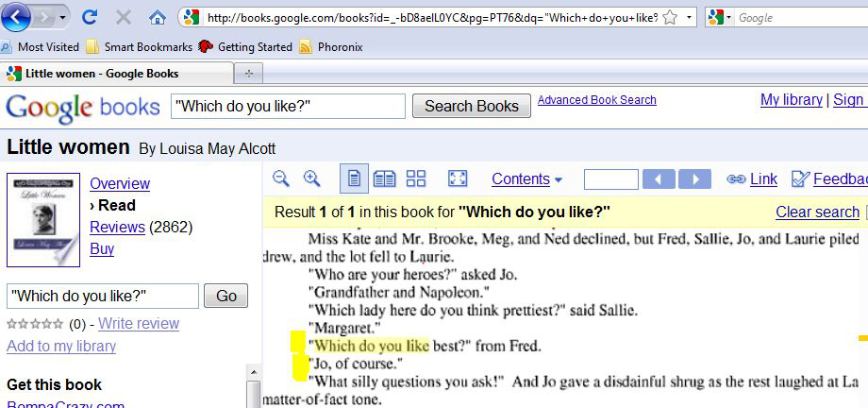Bookmark this page with star icon
Screen dimensions: 868x408
click(669, 17)
